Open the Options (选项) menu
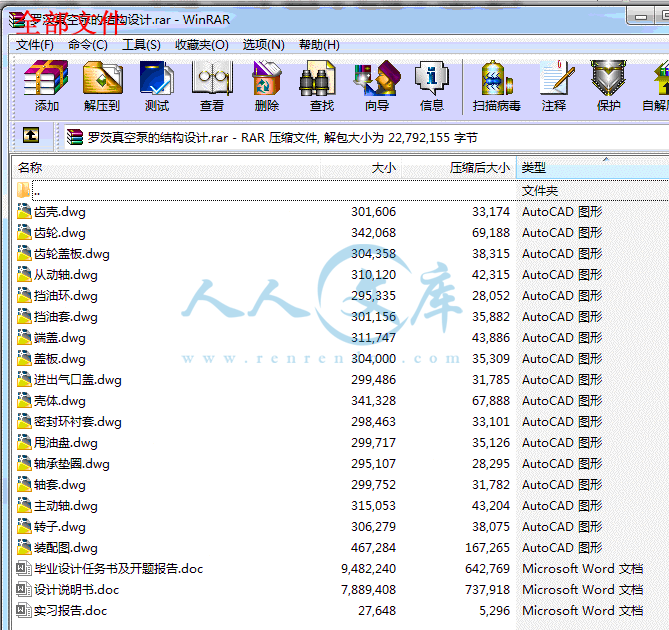Viewport: 669px width, 630px height. pyautogui.click(x=263, y=45)
